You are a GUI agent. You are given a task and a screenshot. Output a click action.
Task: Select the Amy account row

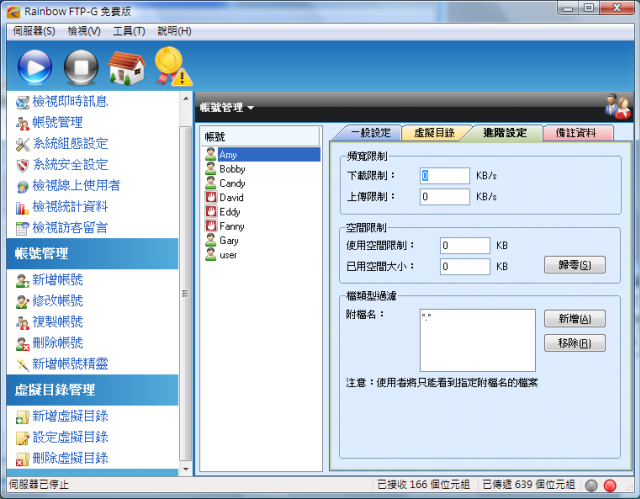pos(262,155)
